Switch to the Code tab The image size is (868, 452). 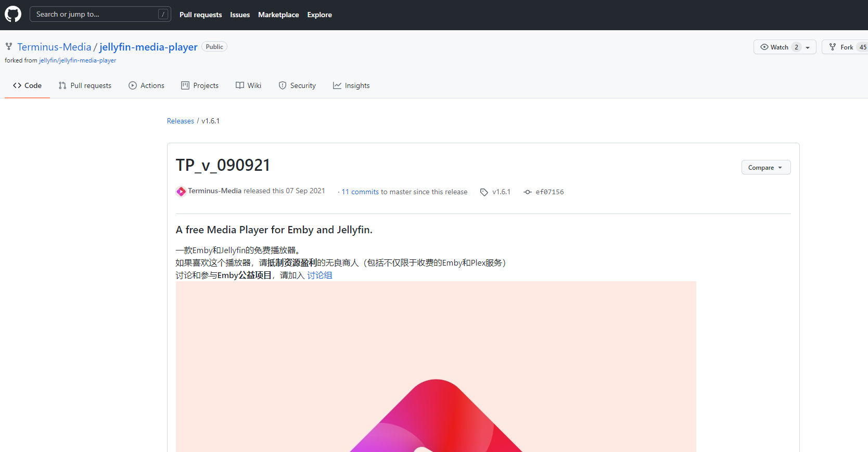click(x=27, y=85)
